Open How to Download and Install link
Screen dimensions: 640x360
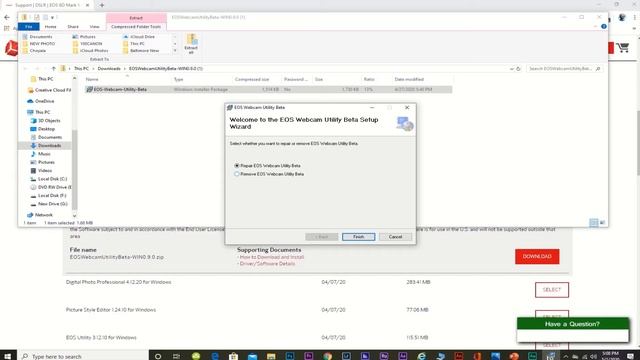click(x=272, y=257)
